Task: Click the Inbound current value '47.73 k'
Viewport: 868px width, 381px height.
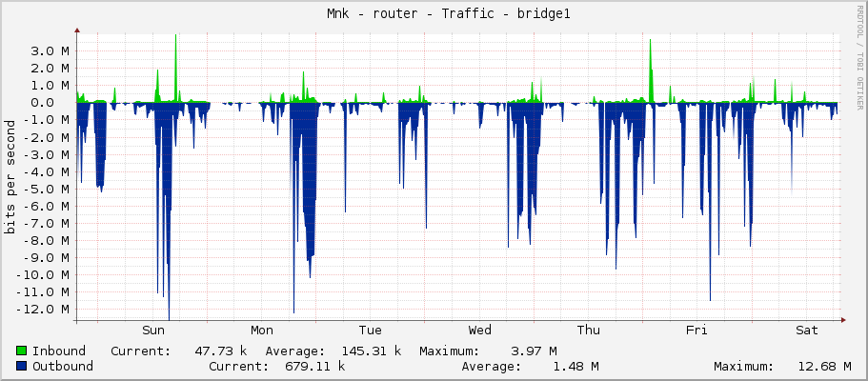Action: 221,351
